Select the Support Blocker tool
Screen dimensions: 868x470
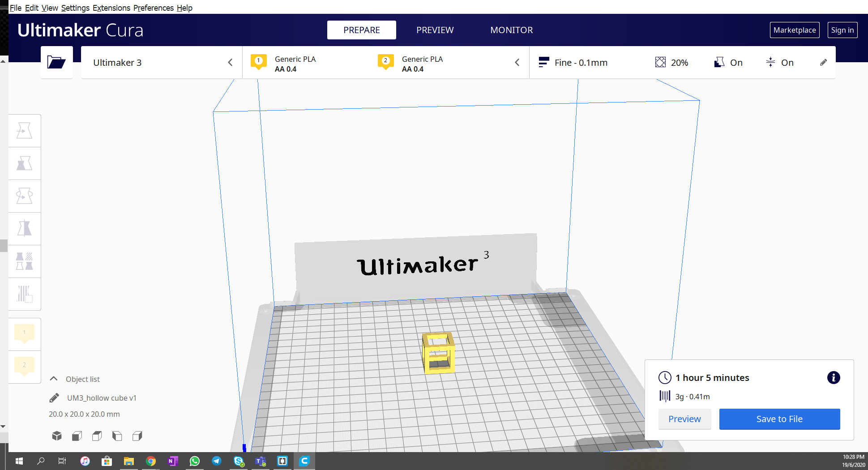[x=25, y=294]
